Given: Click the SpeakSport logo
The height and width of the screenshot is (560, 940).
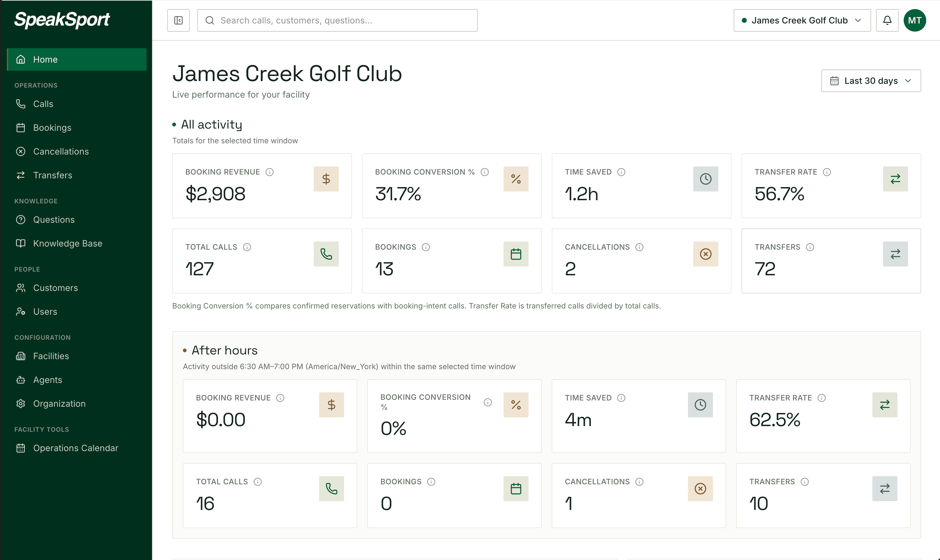Looking at the screenshot, I should (62, 20).
